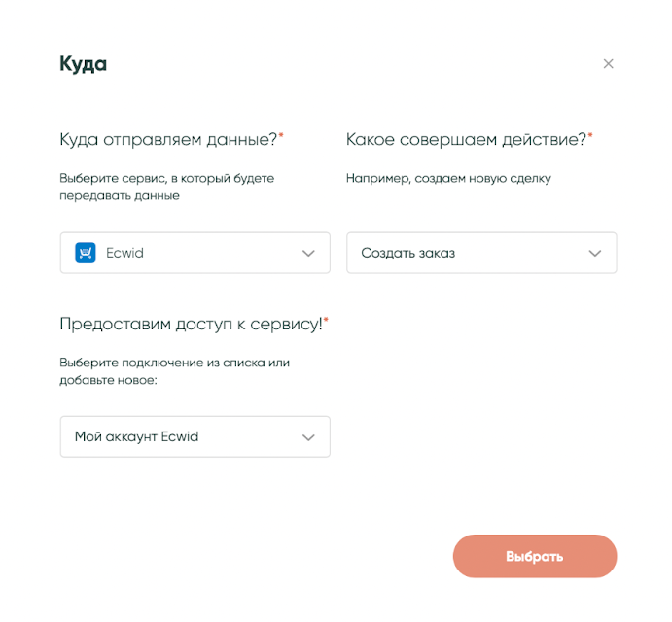This screenshot has height=622, width=672.
Task: Click hint text Например, создаем новую сделку
Action: point(448,178)
